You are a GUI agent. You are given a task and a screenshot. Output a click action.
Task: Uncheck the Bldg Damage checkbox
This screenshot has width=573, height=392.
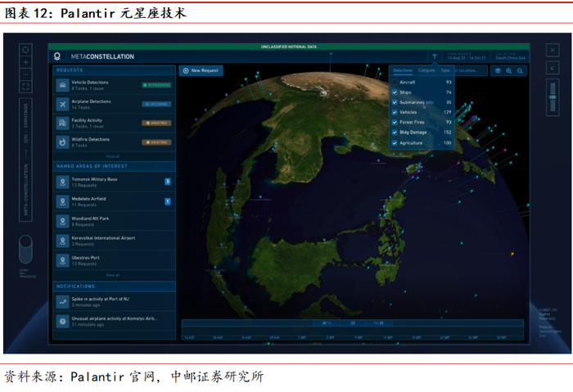(395, 133)
